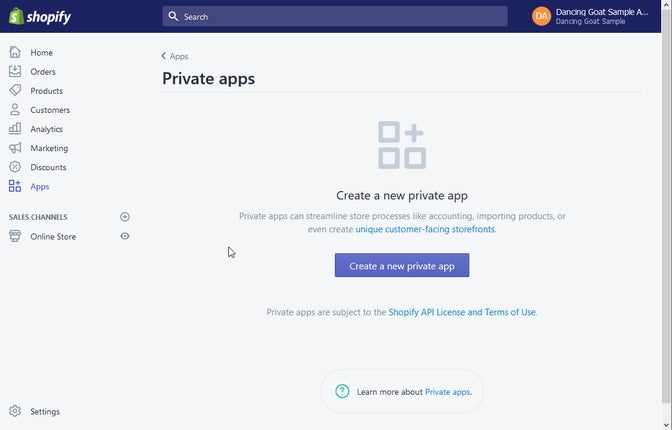Click the help question mark icon
The width and height of the screenshot is (672, 430).
tap(342, 391)
